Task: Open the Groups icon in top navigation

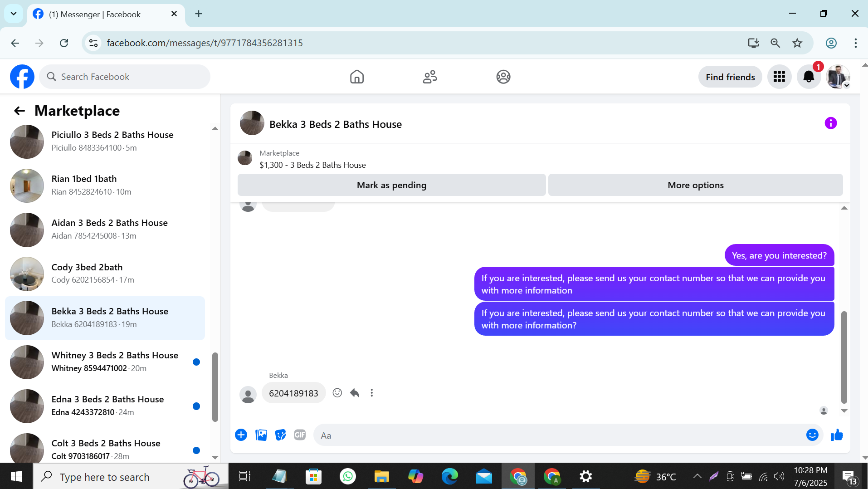Action: (x=503, y=77)
